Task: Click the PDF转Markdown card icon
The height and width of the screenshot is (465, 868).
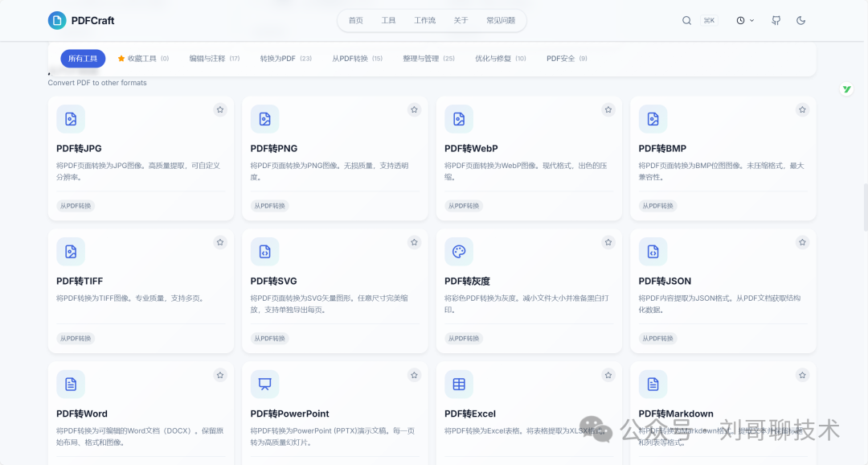Action: (x=653, y=384)
